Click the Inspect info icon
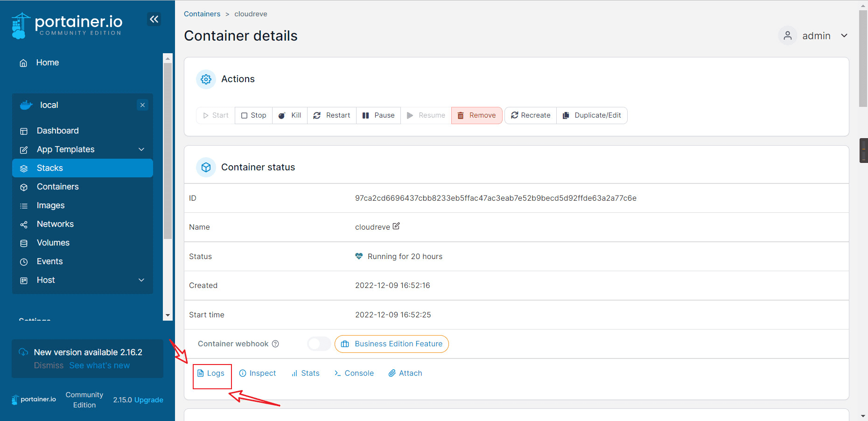Screen dimensions: 868x421 pos(243,373)
